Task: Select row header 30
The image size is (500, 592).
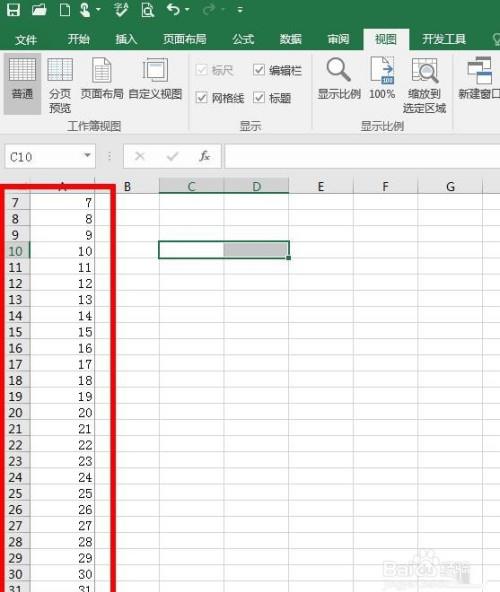Action: pyautogui.click(x=15, y=574)
